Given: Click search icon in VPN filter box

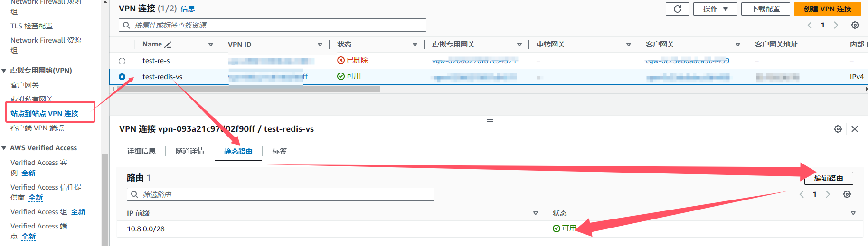Looking at the screenshot, I should click(x=126, y=25).
